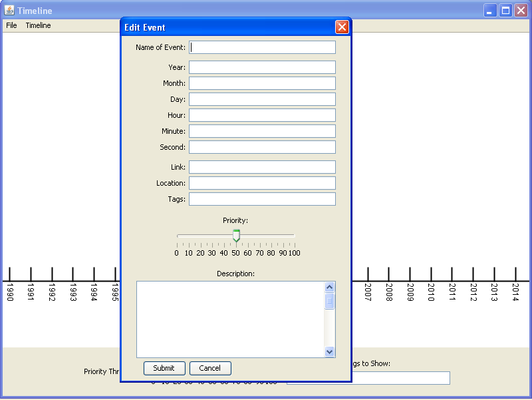Viewport: 532px width, 400px height.
Task: Focus the Location field
Action: (x=262, y=183)
